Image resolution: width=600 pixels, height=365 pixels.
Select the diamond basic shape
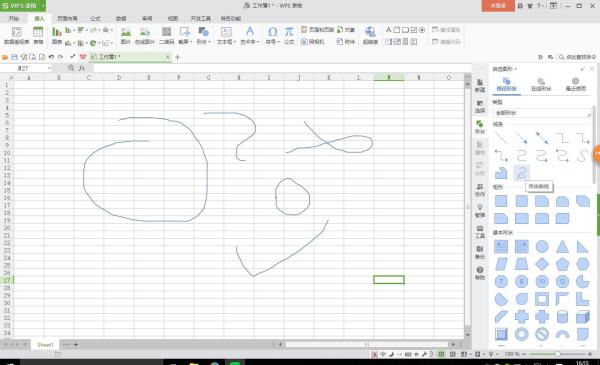[x=542, y=264]
